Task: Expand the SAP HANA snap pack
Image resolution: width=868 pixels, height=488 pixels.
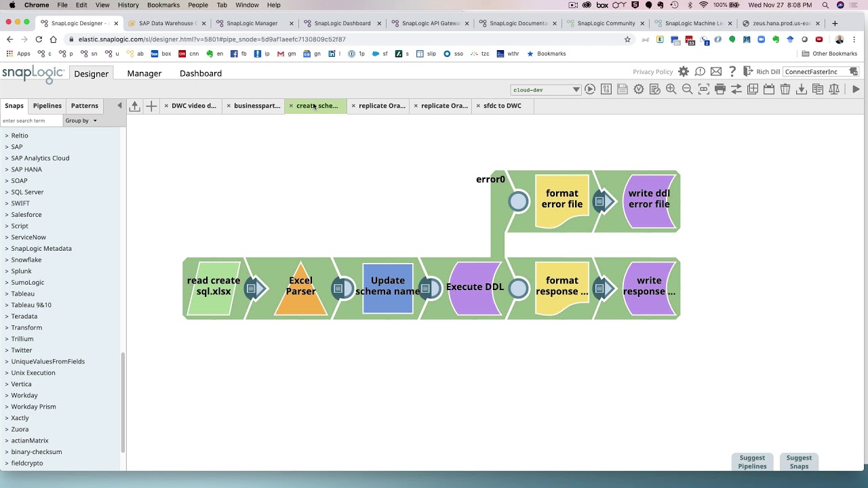Action: click(26, 169)
